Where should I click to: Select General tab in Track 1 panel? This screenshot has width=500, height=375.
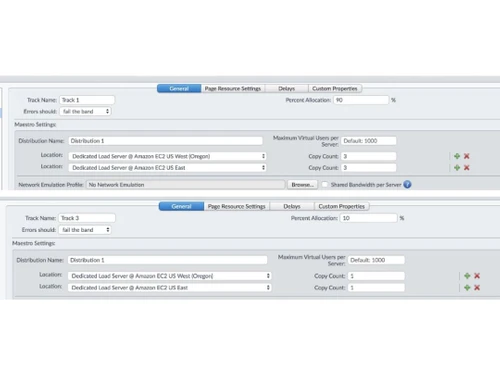point(179,88)
